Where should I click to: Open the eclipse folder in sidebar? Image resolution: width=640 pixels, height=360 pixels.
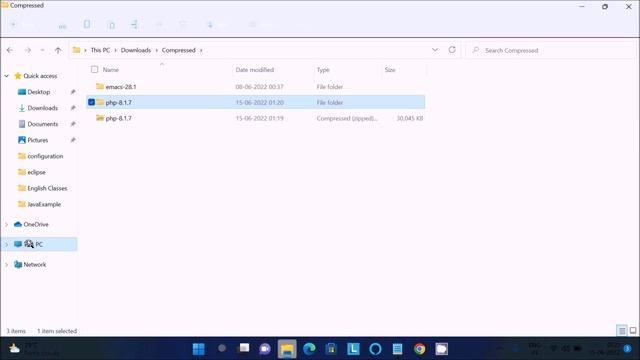click(x=36, y=172)
